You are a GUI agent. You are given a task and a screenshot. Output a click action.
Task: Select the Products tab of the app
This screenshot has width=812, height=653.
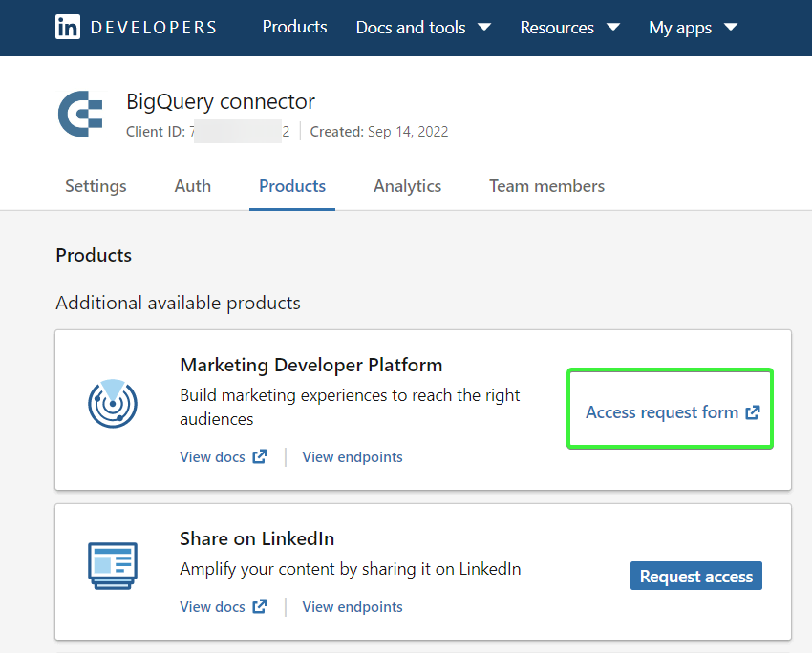(x=292, y=186)
